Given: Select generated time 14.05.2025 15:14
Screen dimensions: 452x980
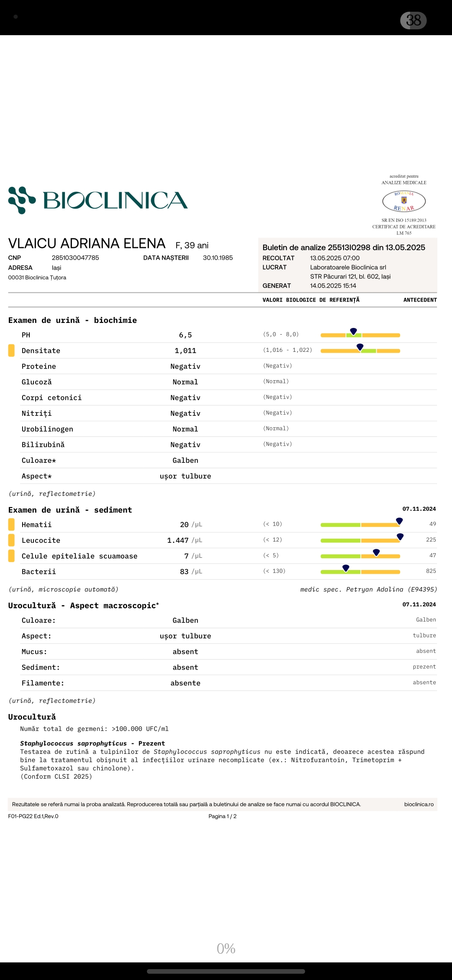Looking at the screenshot, I should click(x=333, y=286).
